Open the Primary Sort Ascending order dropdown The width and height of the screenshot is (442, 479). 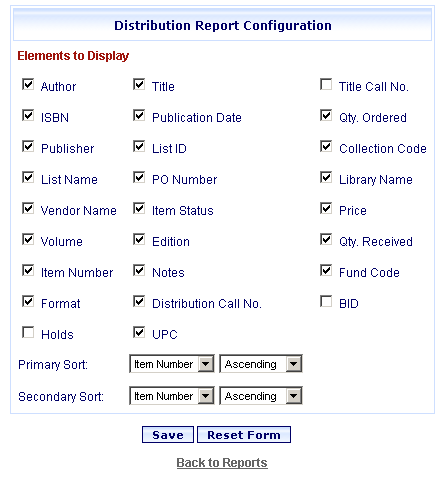261,364
